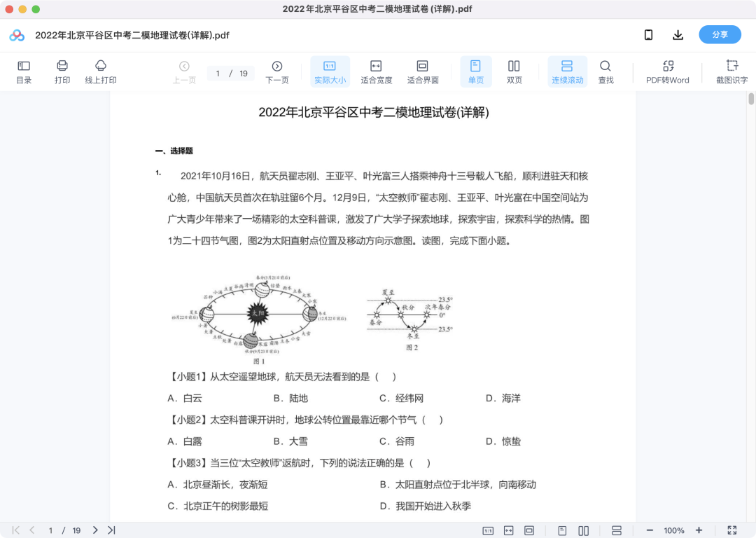This screenshot has height=538, width=756.
Task: Click the 图2 subsolar point diagram
Action: point(411,319)
